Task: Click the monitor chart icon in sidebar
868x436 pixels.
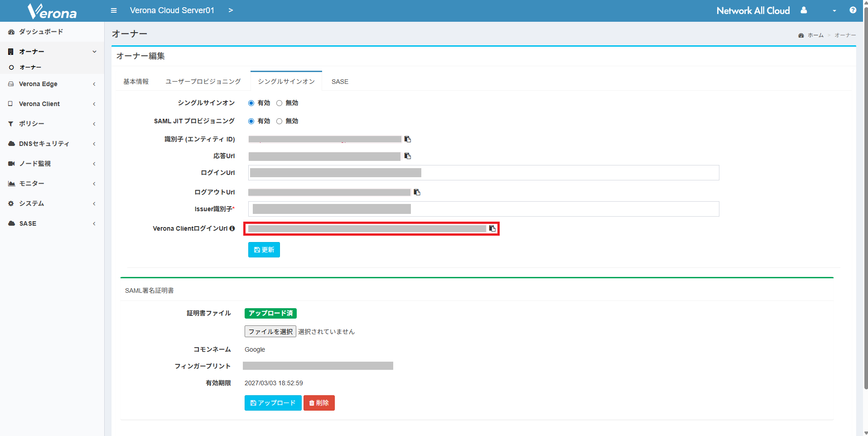Action: [x=11, y=184]
